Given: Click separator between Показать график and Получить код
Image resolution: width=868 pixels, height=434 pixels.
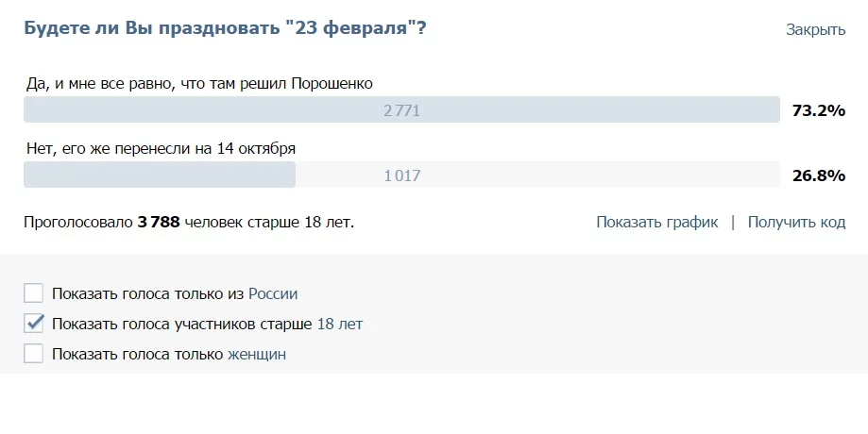Looking at the screenshot, I should pyautogui.click(x=733, y=222).
